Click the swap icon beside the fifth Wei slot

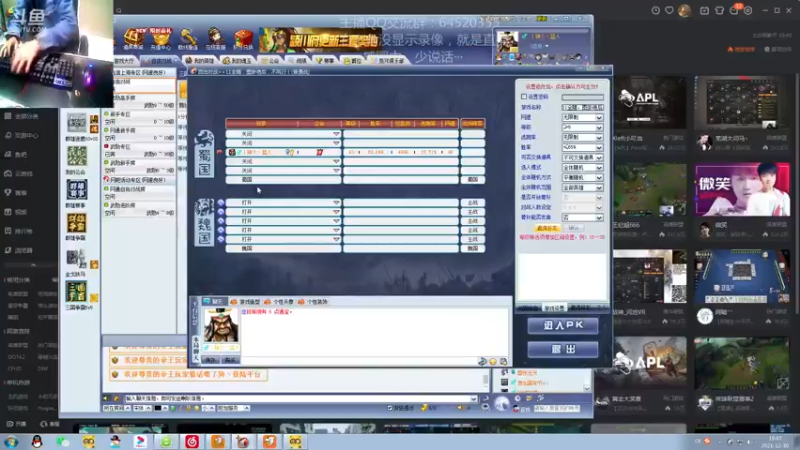coord(221,239)
